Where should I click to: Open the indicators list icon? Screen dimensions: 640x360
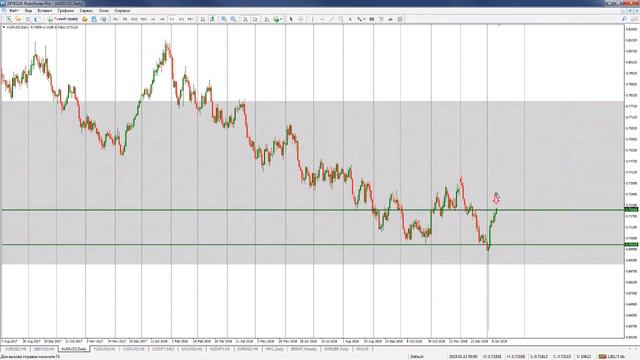pyautogui.click(x=267, y=19)
